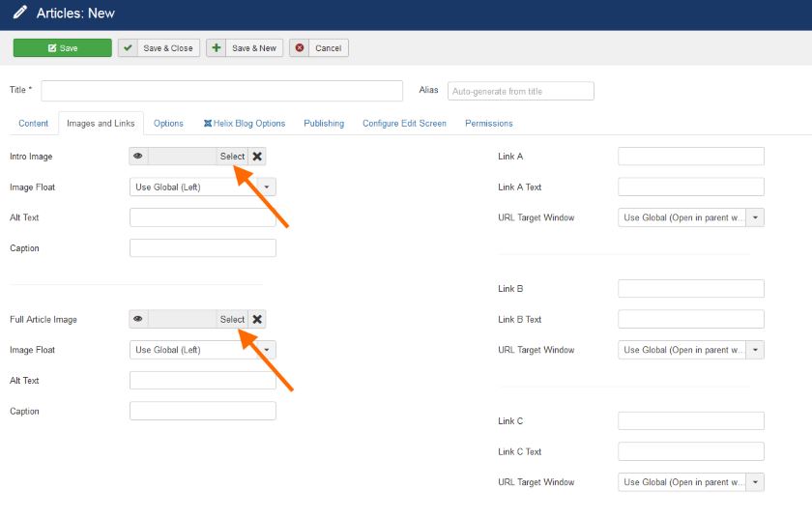Click the Save & Close button
This screenshot has height=518, width=812.
159,48
